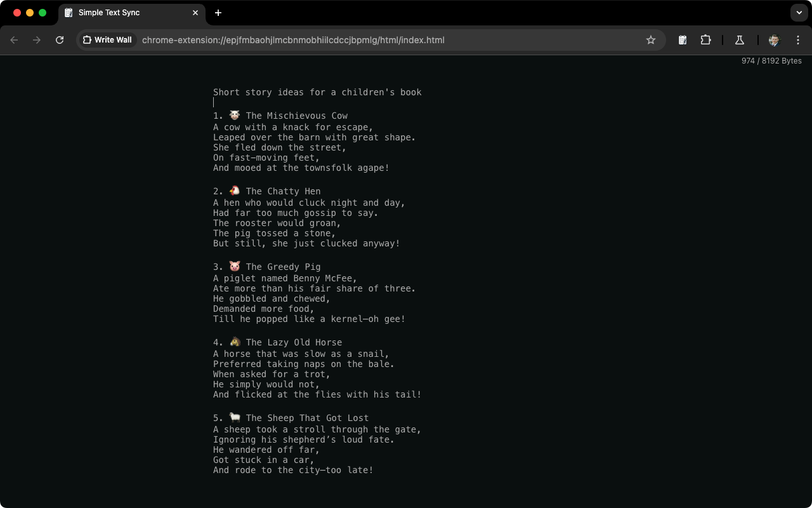Open the Chrome extensions puzzle icon
This screenshot has height=508, width=812.
click(x=705, y=39)
